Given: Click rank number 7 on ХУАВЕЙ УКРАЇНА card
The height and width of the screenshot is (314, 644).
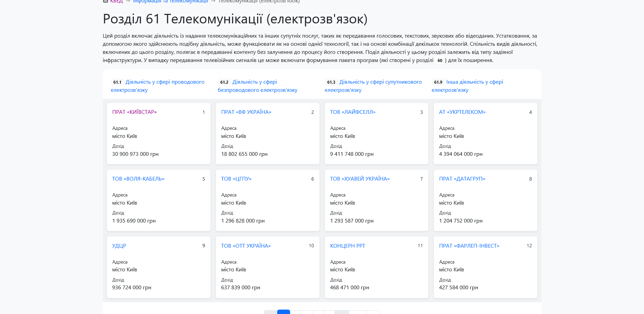Looking at the screenshot, I should tap(421, 179).
